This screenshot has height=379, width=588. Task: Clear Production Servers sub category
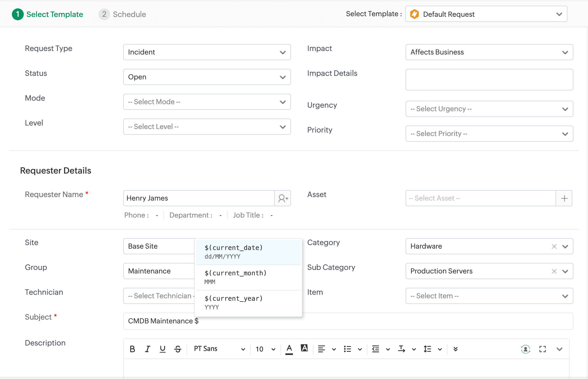click(x=554, y=271)
